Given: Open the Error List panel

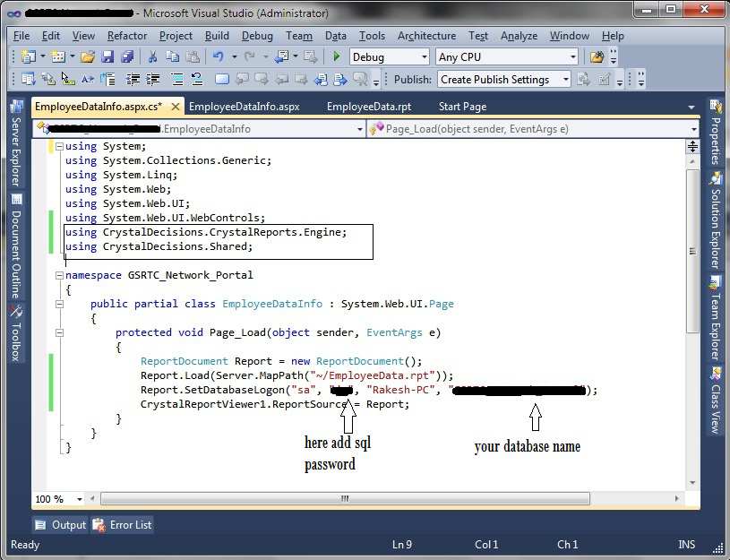Looking at the screenshot, I should pos(131,525).
